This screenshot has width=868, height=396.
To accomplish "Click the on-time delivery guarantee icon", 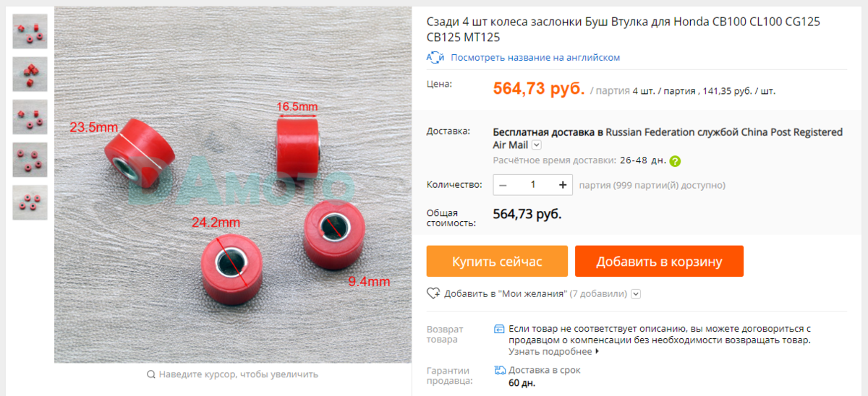I will [499, 370].
